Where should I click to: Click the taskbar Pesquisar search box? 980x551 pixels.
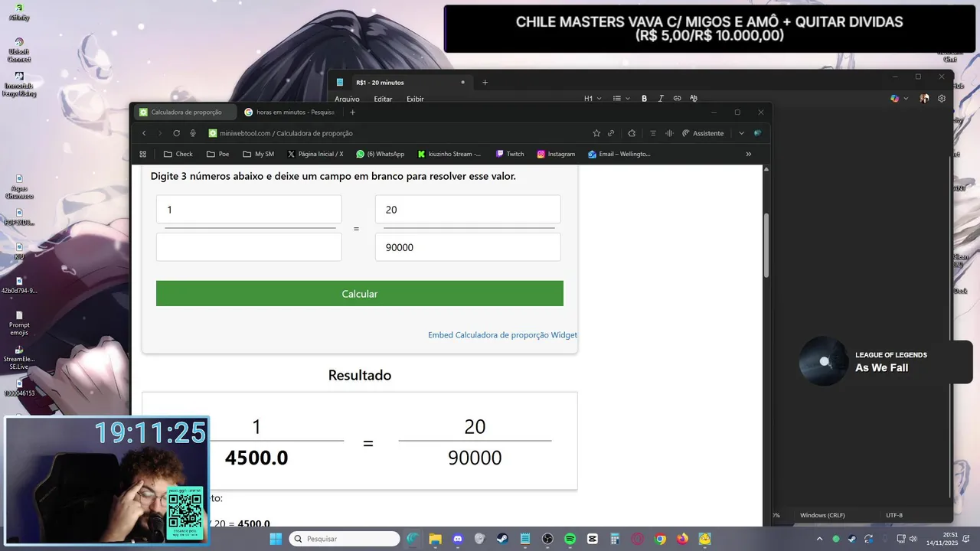(345, 539)
